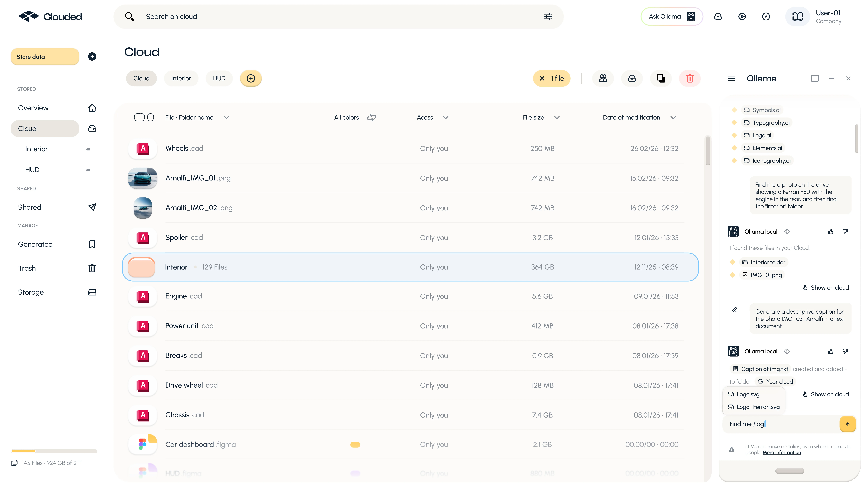The image size is (868, 488).
Task: Open Car dashboard.figma file icon
Action: click(x=143, y=445)
